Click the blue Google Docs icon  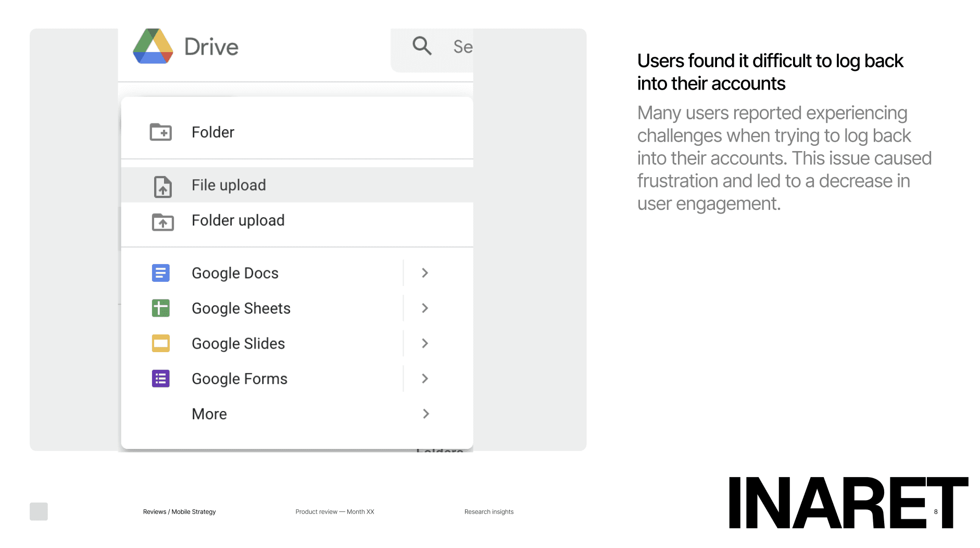pos(161,273)
